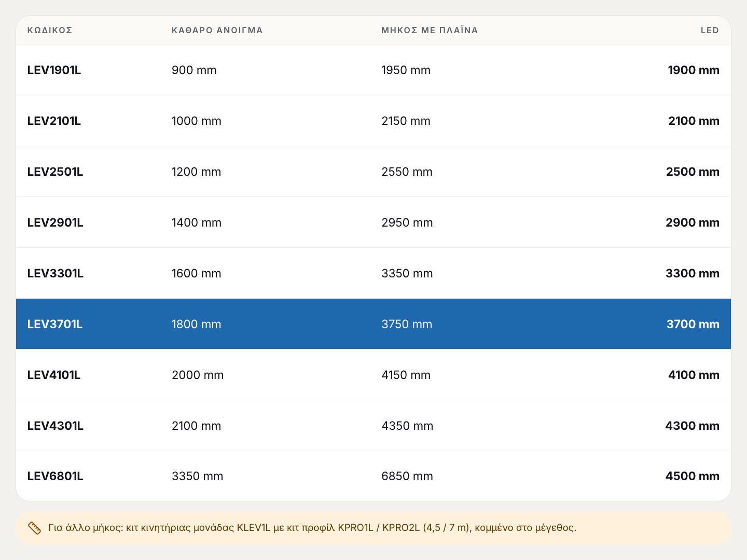Click the 2000 mm opening value
Viewport: 747px width, 560px height.
tap(198, 375)
